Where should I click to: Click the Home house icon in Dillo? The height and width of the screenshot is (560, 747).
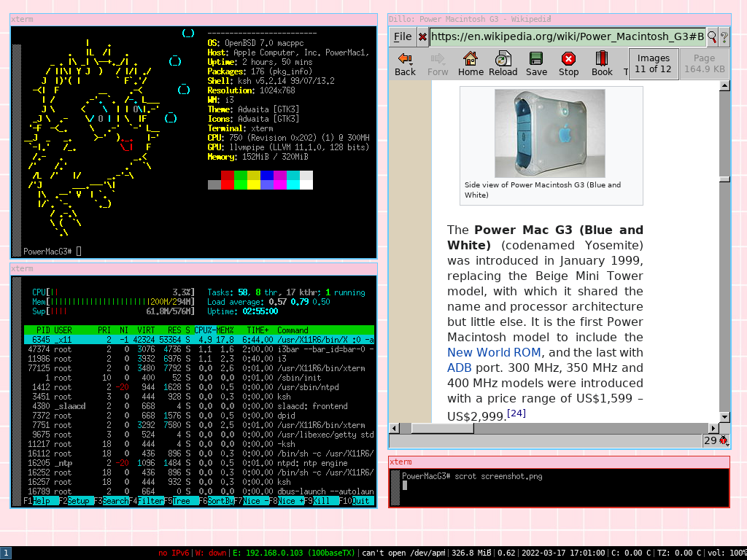471,64
